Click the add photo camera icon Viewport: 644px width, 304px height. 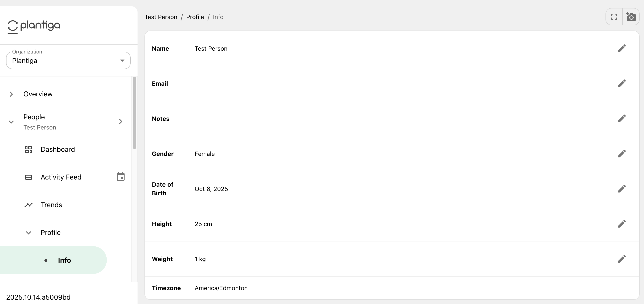click(631, 17)
